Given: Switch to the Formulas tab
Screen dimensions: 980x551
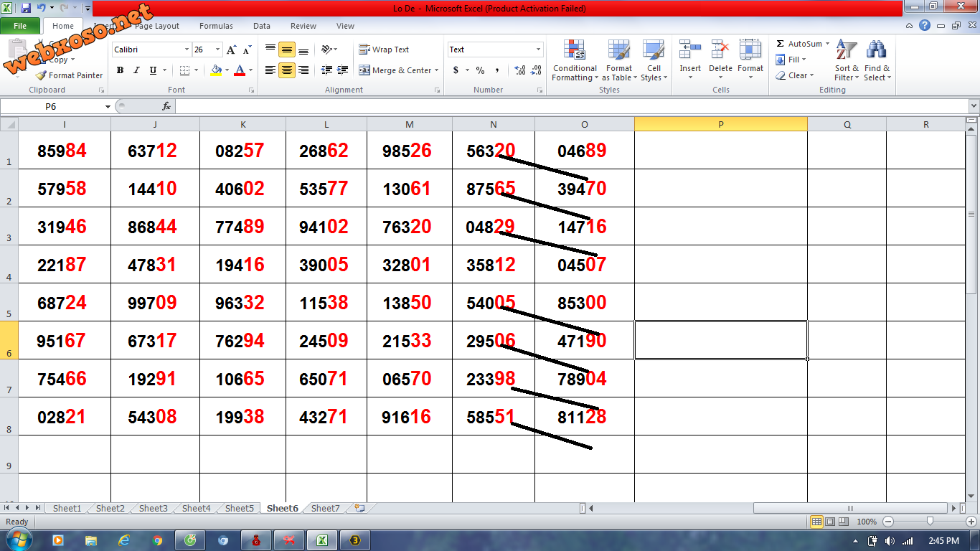Looking at the screenshot, I should tap(216, 26).
